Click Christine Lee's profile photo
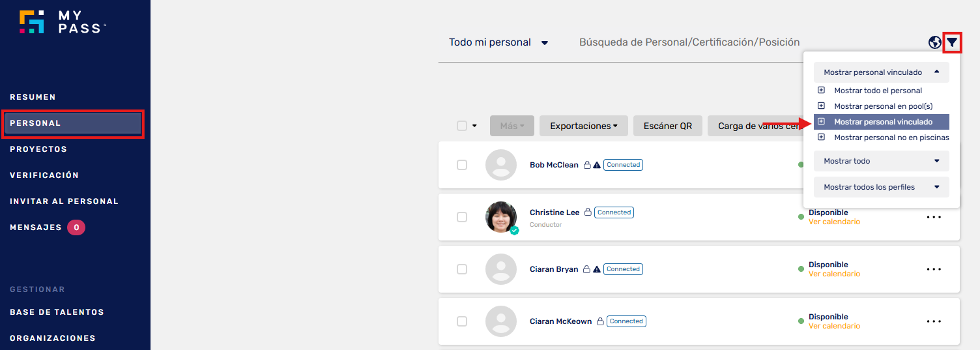 pos(501,217)
